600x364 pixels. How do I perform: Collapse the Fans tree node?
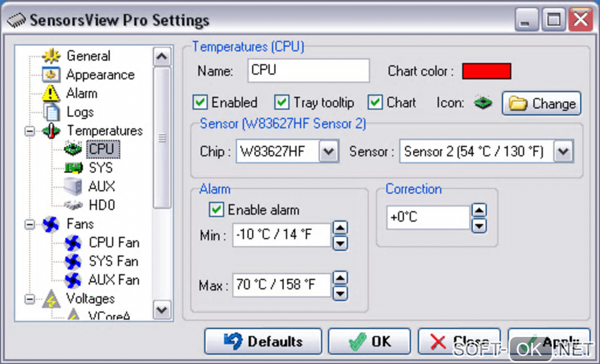click(29, 225)
